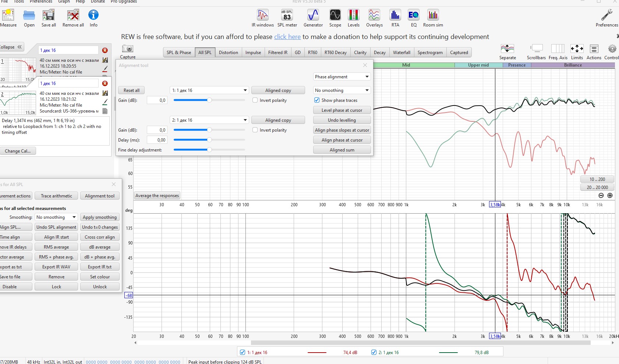The height and width of the screenshot is (364, 619).
Task: Open the EQ window
Action: pyautogui.click(x=414, y=15)
